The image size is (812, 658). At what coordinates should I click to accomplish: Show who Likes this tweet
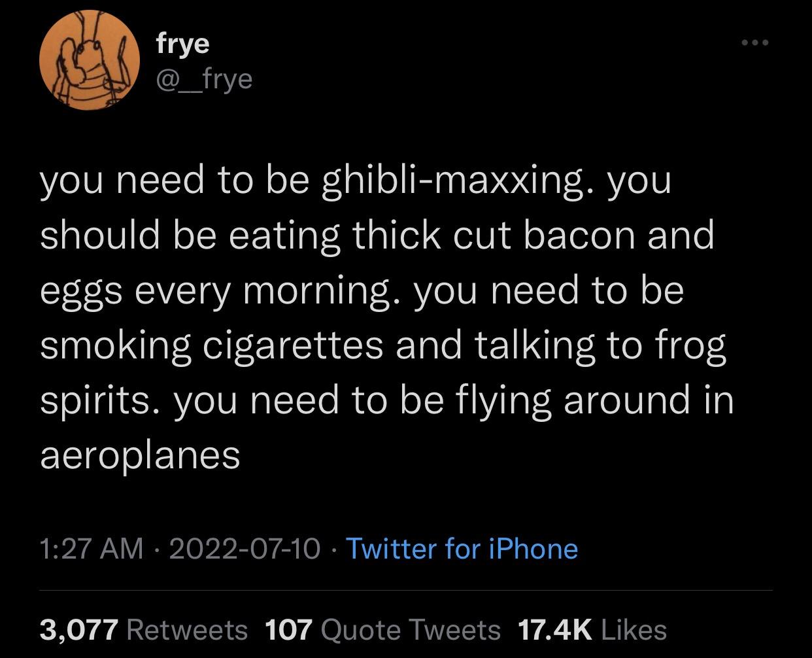pyautogui.click(x=633, y=630)
